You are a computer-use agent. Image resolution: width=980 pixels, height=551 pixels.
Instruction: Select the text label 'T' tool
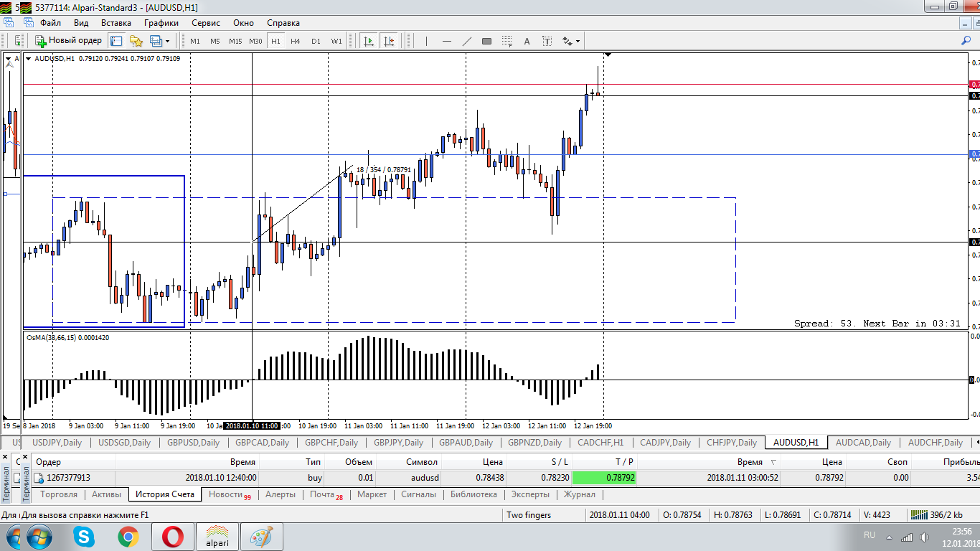(547, 41)
